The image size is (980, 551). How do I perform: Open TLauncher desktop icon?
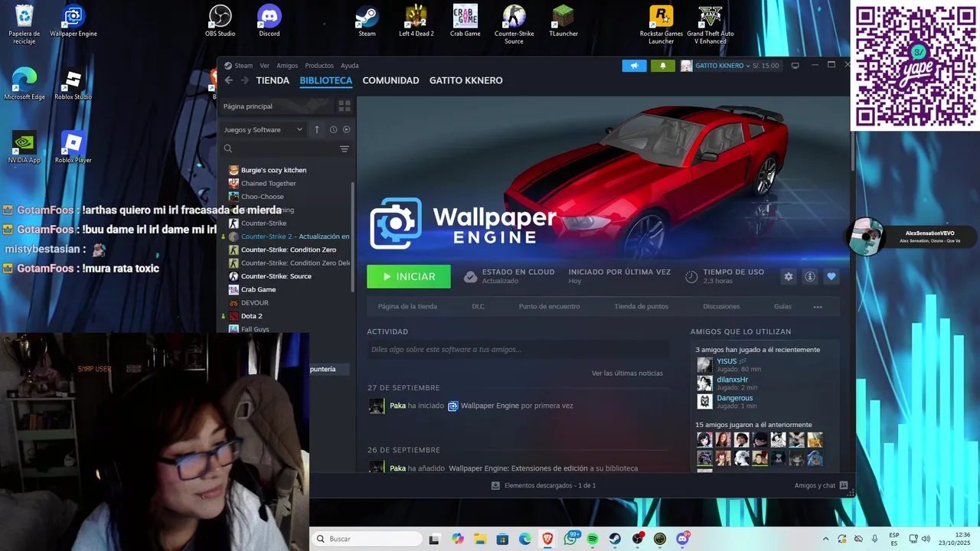point(563,22)
